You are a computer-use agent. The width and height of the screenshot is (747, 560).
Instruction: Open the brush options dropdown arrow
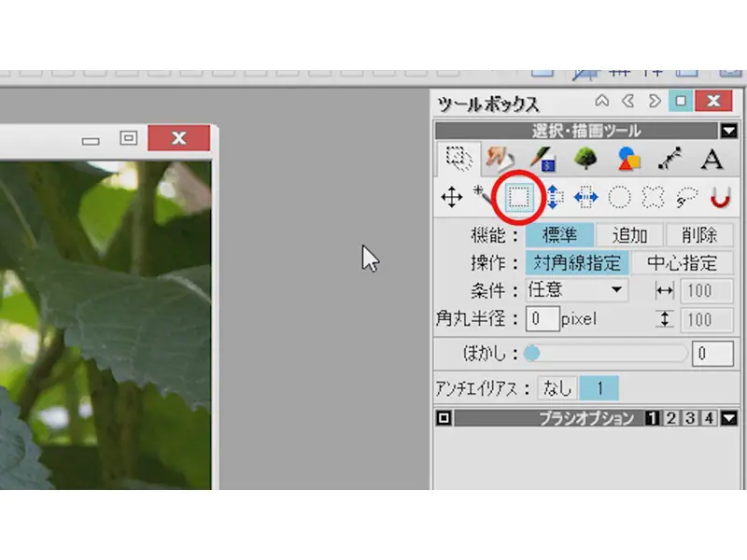(x=729, y=417)
